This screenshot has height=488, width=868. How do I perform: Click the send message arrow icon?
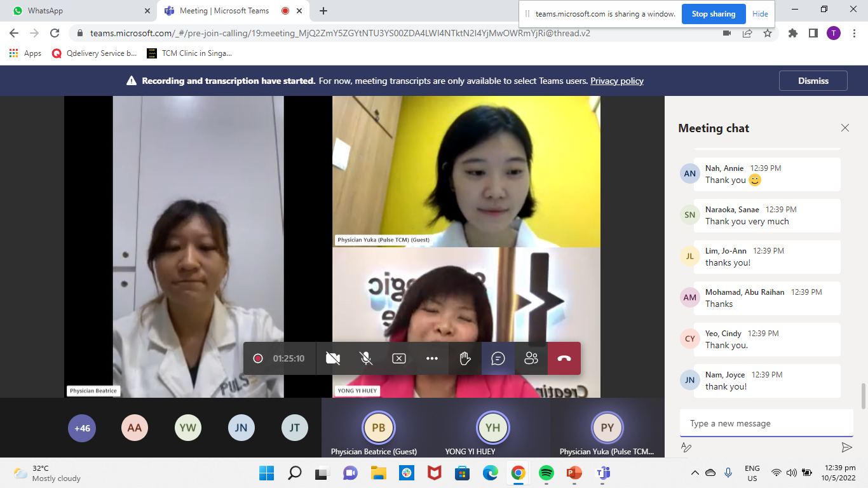coord(846,447)
